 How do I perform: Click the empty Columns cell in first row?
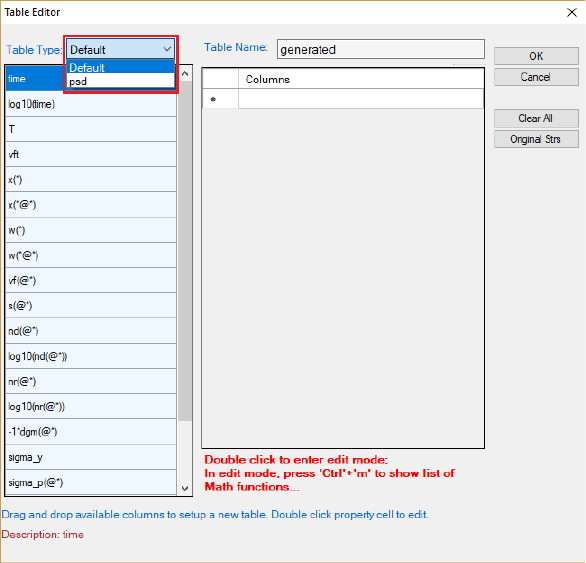click(361, 99)
